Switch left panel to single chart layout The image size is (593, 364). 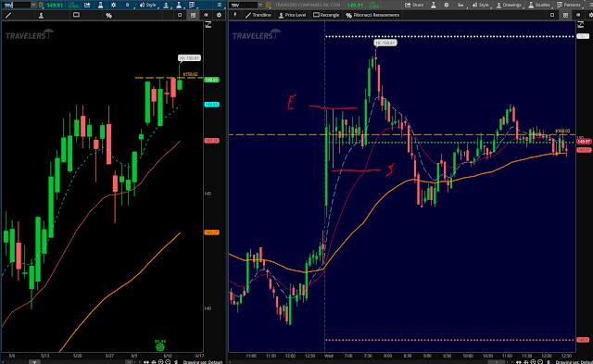[x=180, y=15]
